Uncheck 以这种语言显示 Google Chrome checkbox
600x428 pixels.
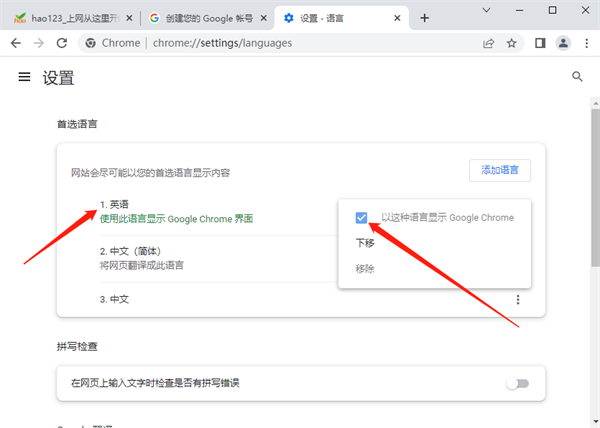pyautogui.click(x=362, y=218)
